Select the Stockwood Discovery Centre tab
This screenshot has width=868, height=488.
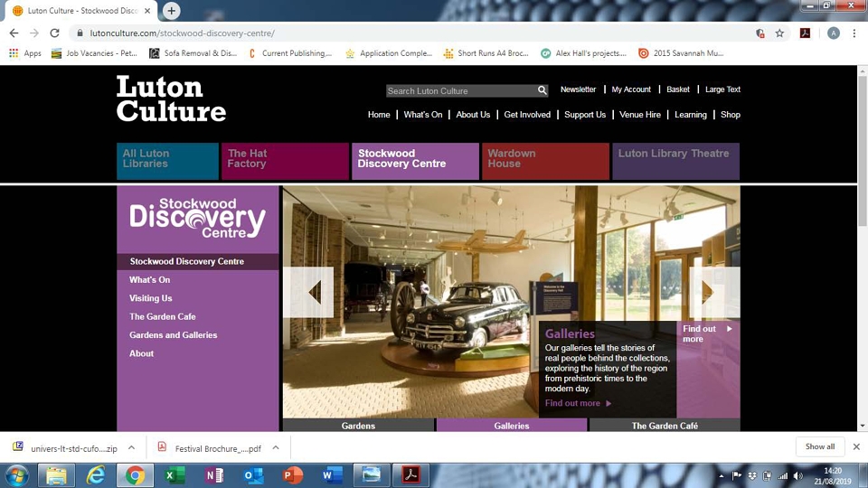415,161
